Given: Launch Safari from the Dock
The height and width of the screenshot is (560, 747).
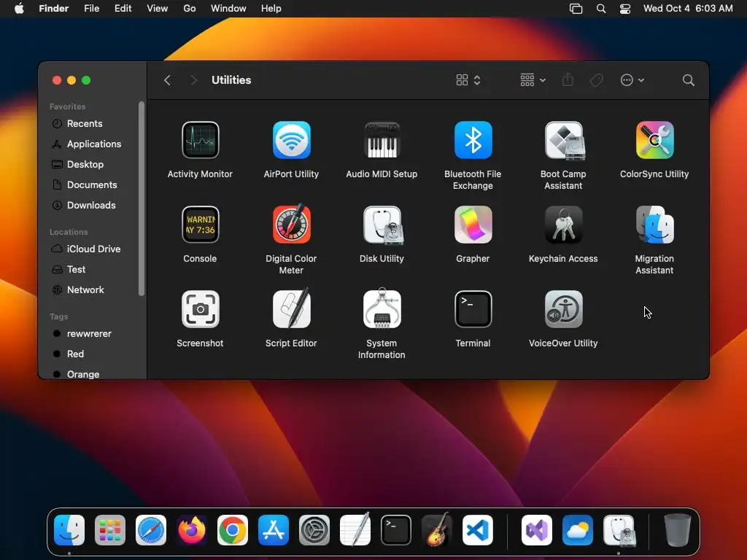Looking at the screenshot, I should 151,530.
